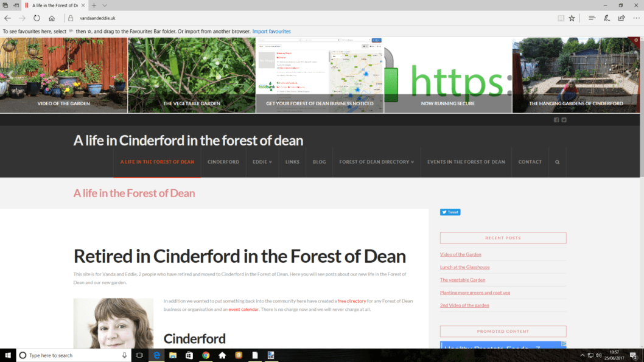Open Video of the Garden recent post

coord(460,254)
